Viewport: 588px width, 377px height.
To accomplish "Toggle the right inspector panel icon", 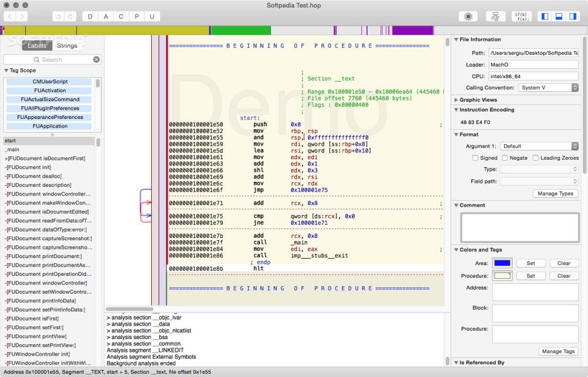I will click(572, 17).
